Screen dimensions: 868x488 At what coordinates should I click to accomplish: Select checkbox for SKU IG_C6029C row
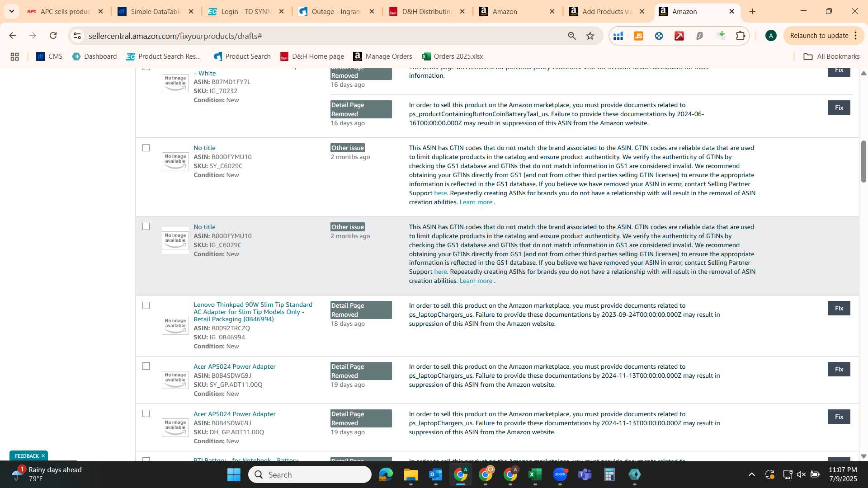146,226
